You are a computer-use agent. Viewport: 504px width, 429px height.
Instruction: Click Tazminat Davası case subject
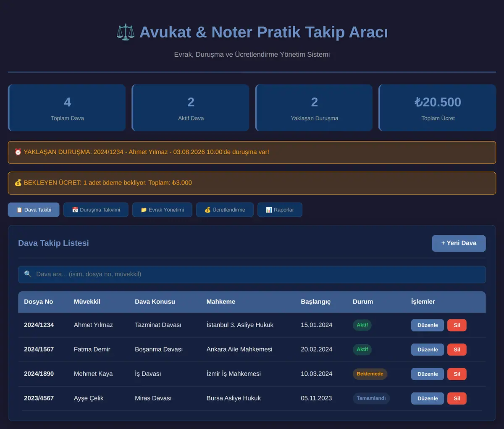158,325
